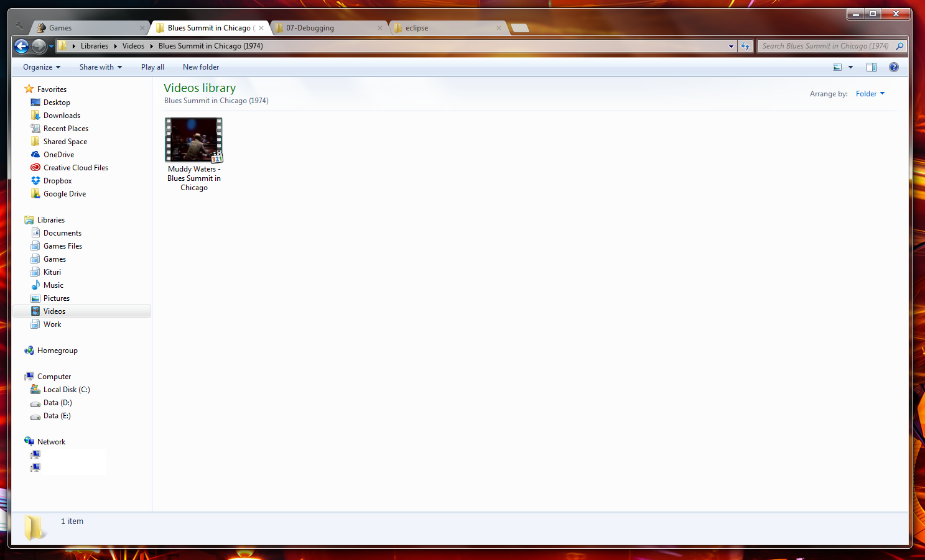This screenshot has width=925, height=560.
Task: Open the Kituri library
Action: (x=52, y=272)
